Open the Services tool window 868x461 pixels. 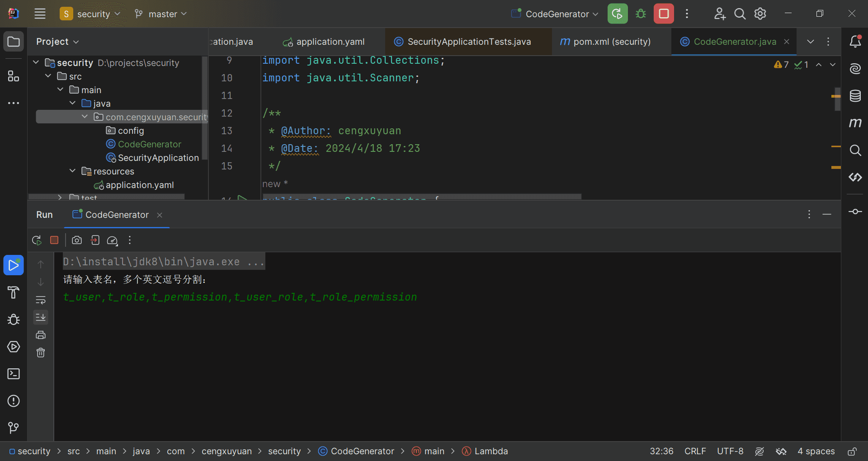click(14, 347)
